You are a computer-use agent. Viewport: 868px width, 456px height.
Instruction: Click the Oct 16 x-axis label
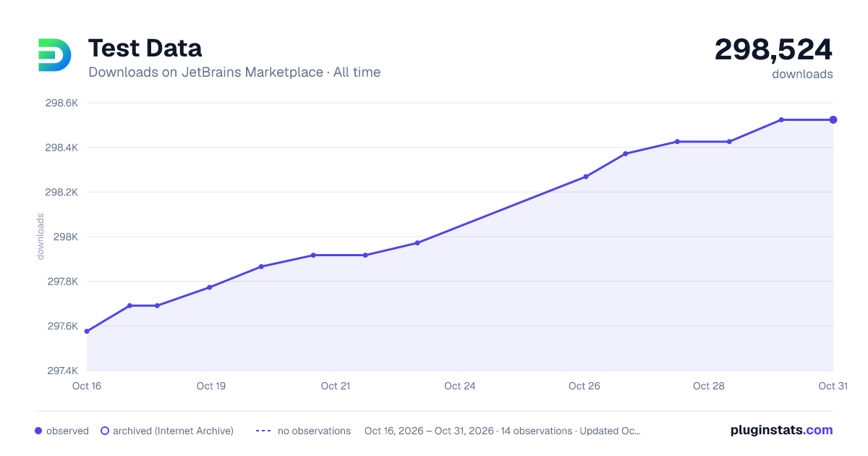click(x=87, y=386)
